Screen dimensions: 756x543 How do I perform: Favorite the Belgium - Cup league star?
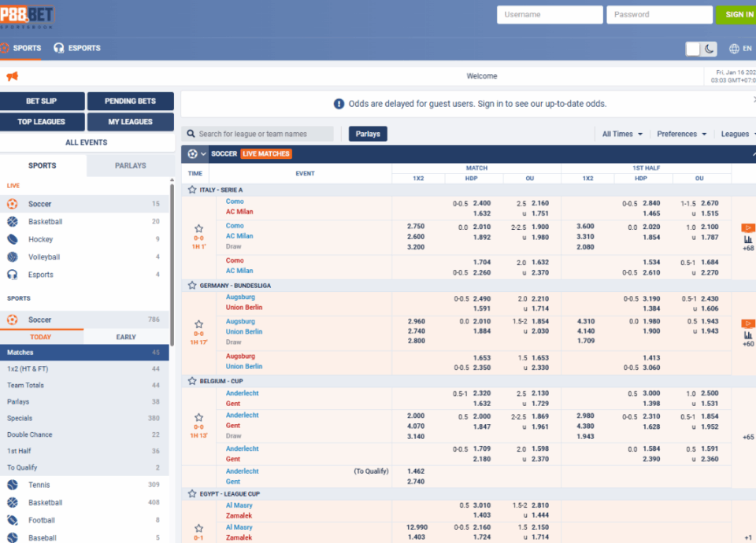(192, 380)
